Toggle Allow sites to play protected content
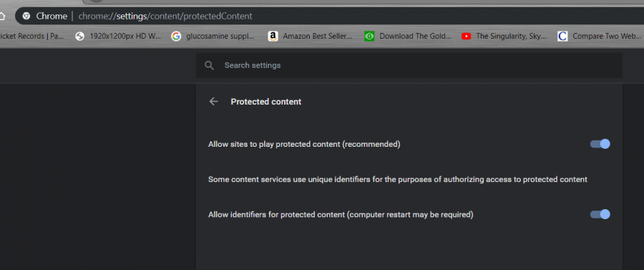The image size is (644, 270). (600, 144)
